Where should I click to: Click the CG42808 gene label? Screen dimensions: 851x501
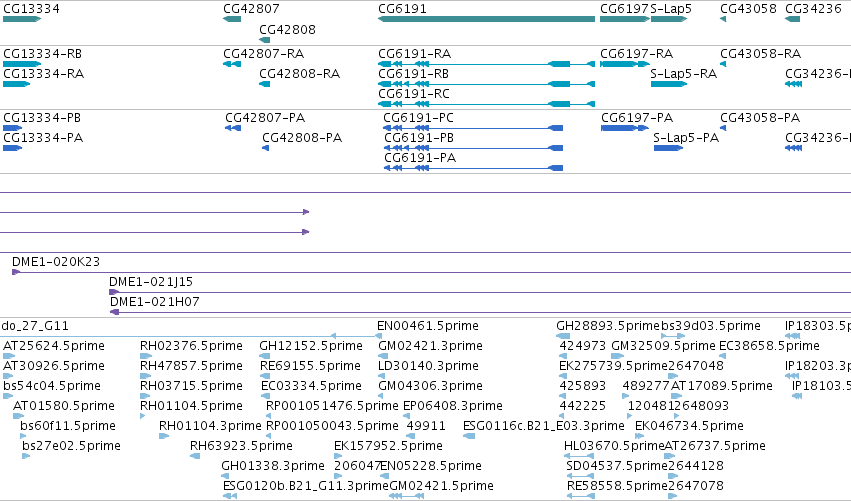pos(288,29)
